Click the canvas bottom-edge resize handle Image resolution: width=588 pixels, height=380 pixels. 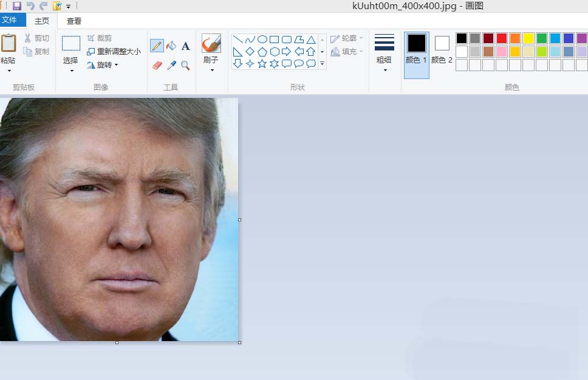[x=117, y=342]
